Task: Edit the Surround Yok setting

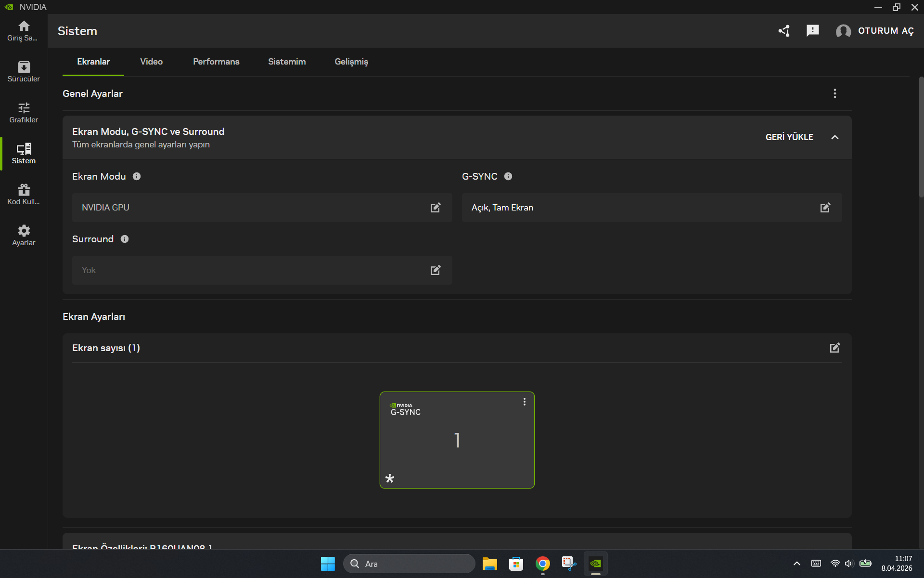Action: point(436,270)
